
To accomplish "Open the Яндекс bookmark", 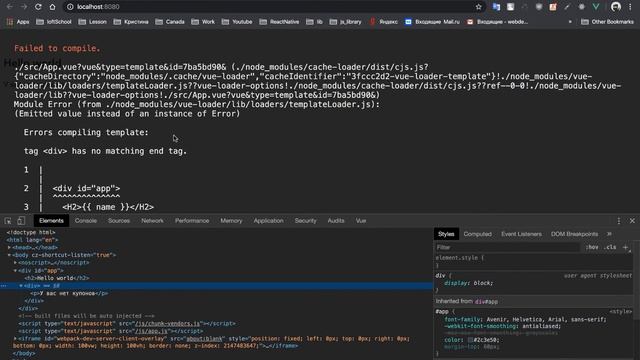I will [x=384, y=22].
